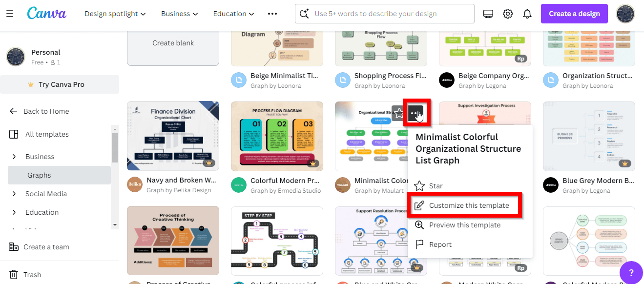Image resolution: width=644 pixels, height=284 pixels.
Task: Click the Canva logo
Action: [47, 13]
